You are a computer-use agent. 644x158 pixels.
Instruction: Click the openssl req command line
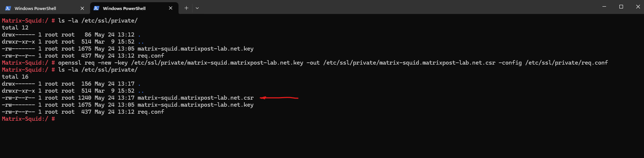333,63
